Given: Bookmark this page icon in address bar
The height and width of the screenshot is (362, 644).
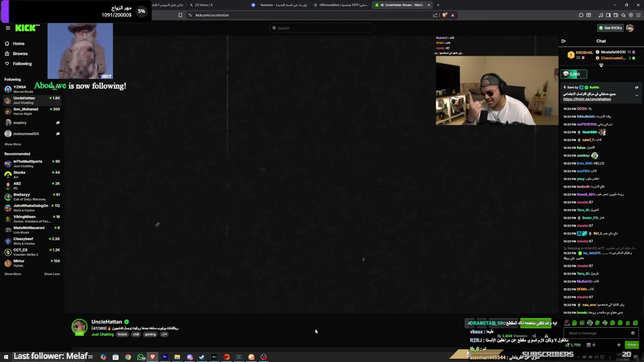Looking at the screenshot, I should pyautogui.click(x=180, y=15).
